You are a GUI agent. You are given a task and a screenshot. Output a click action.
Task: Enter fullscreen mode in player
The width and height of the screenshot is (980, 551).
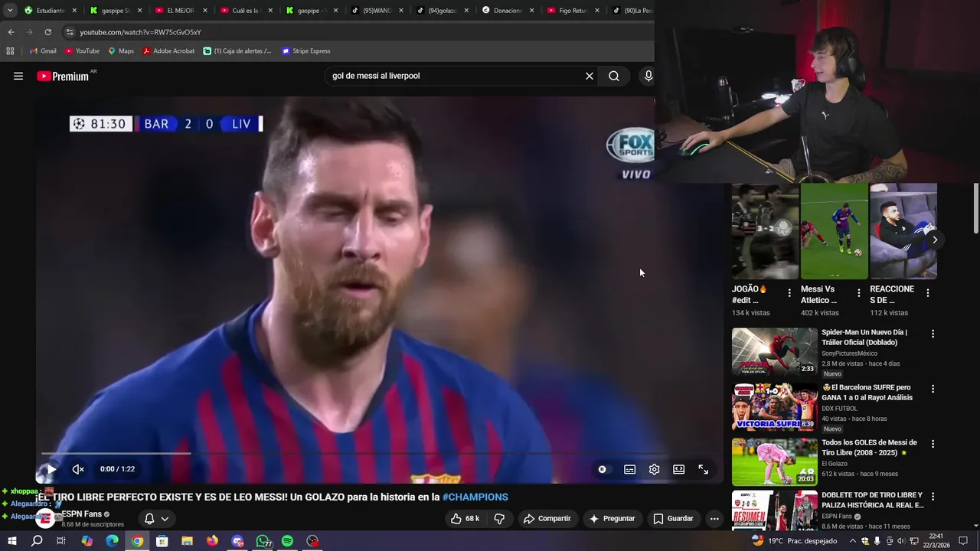click(703, 469)
